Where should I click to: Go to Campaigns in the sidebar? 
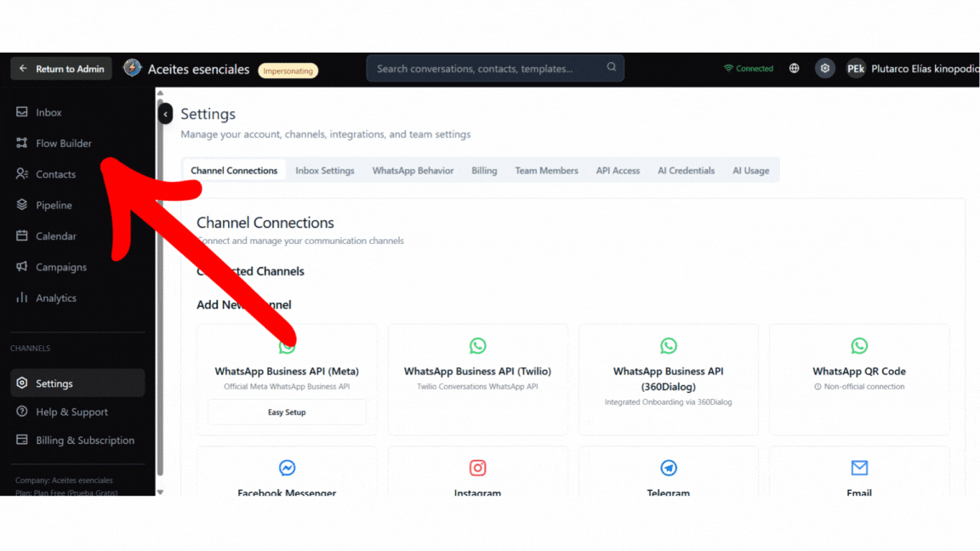tap(60, 267)
